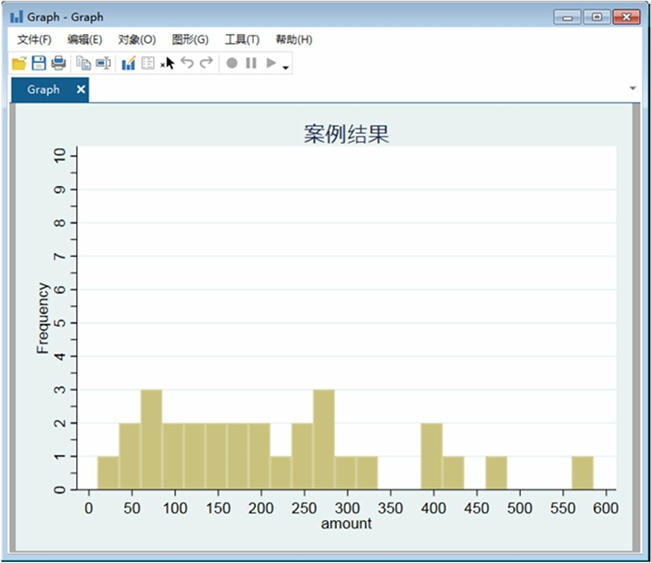Screen dimensions: 651x563
Task: Start the Graph Editor via the bar-chart icon
Action: [x=128, y=63]
